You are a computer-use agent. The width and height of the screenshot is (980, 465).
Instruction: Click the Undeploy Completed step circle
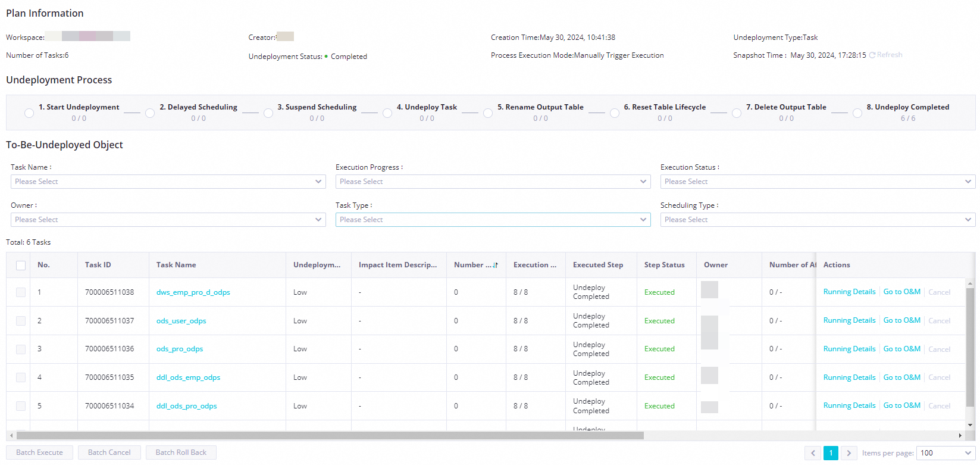point(857,113)
